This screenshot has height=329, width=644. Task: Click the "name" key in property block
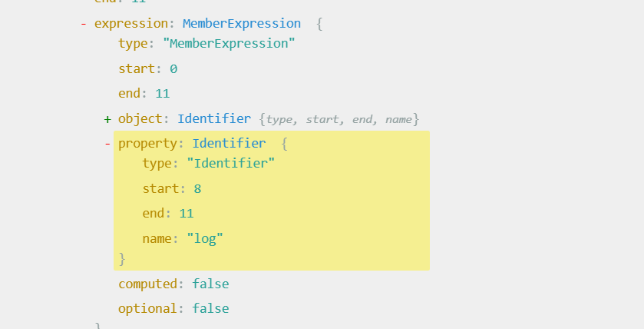coord(157,238)
